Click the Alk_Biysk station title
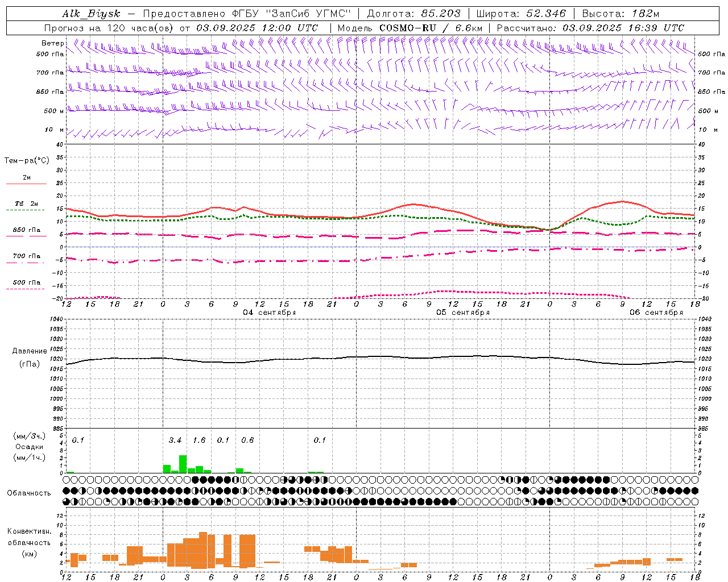Viewport: 728px width, 582px height. pos(91,14)
